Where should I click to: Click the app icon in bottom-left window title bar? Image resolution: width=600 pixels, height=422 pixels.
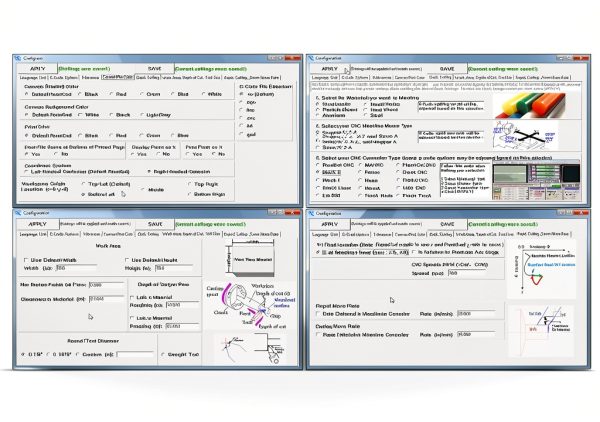(x=18, y=213)
